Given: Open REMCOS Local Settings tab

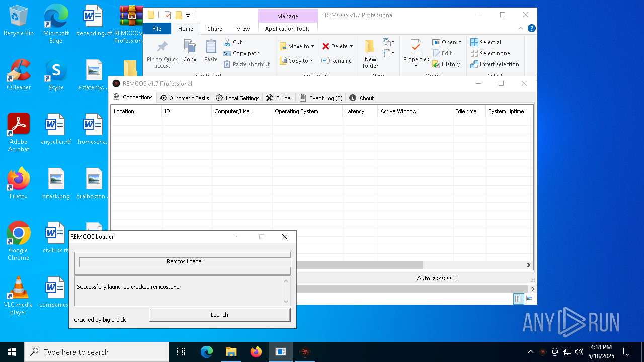Looking at the screenshot, I should [x=237, y=98].
